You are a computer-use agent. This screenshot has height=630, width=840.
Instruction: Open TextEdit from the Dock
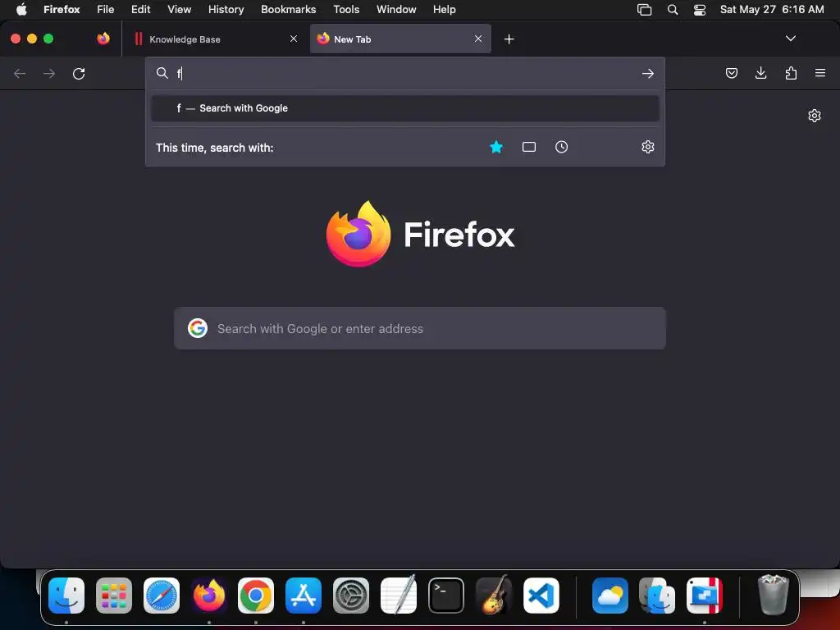pyautogui.click(x=398, y=596)
